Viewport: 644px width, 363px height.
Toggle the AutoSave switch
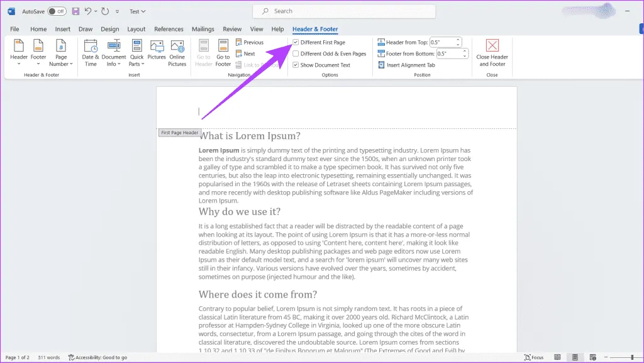tap(57, 11)
